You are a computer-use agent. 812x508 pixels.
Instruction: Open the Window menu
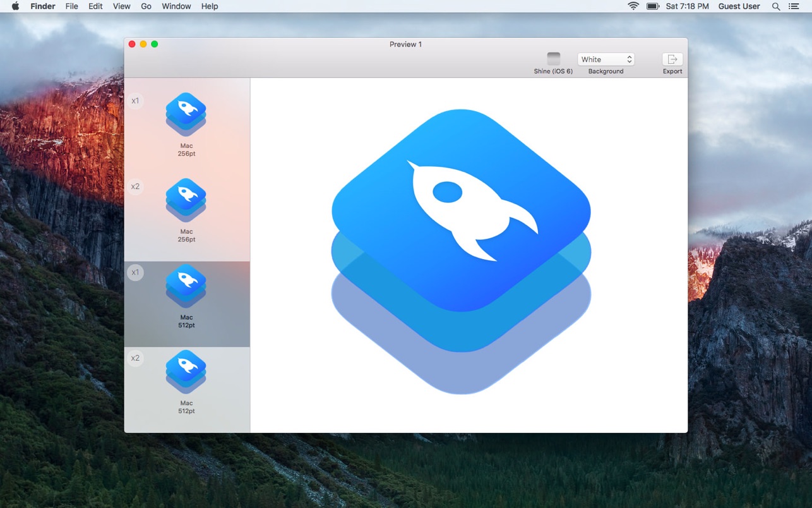click(x=176, y=6)
